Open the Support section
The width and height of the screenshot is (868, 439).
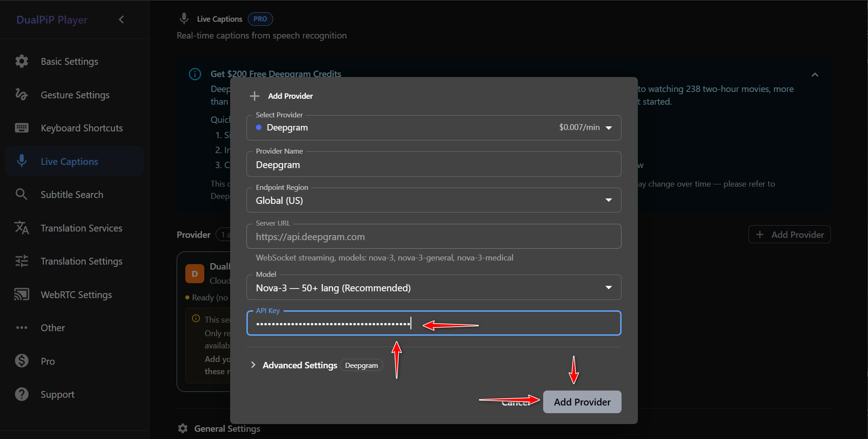75,394
